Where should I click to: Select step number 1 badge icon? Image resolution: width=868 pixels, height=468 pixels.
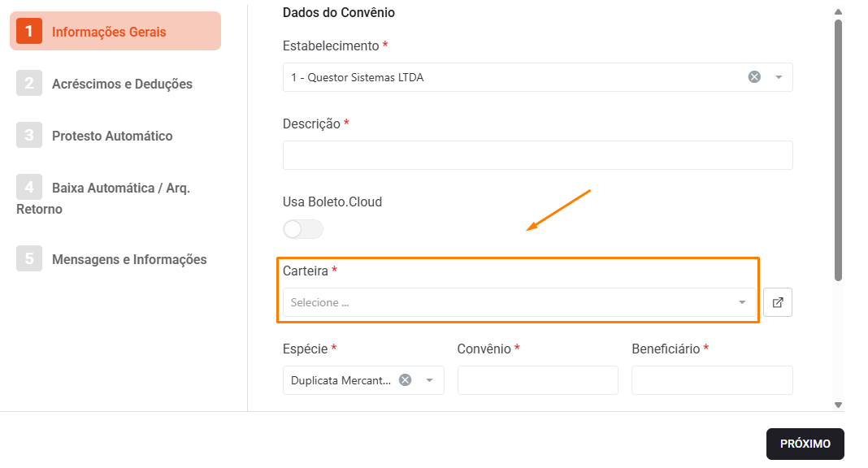(29, 31)
